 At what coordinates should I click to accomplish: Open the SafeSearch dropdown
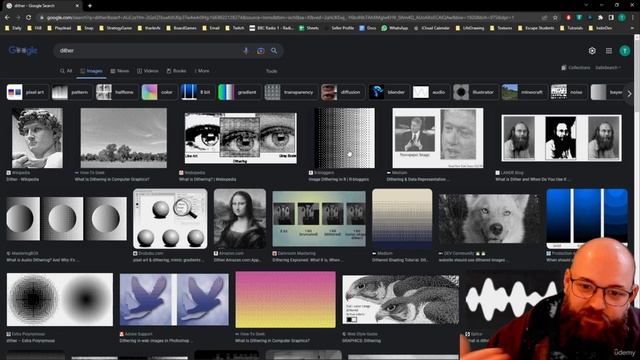pos(608,67)
